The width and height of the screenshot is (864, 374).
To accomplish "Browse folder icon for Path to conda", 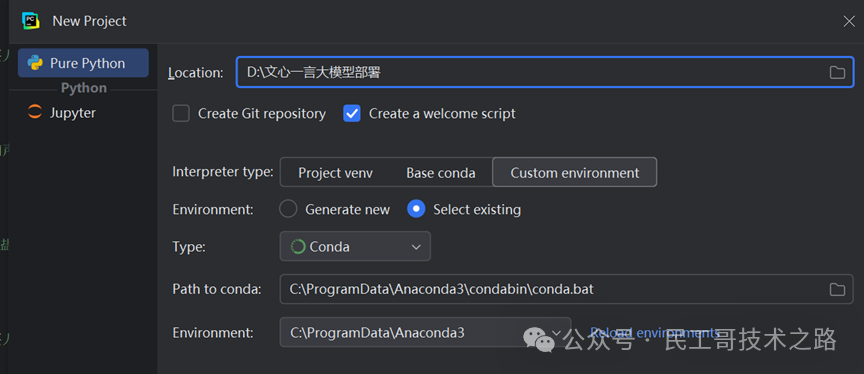I will [837, 290].
